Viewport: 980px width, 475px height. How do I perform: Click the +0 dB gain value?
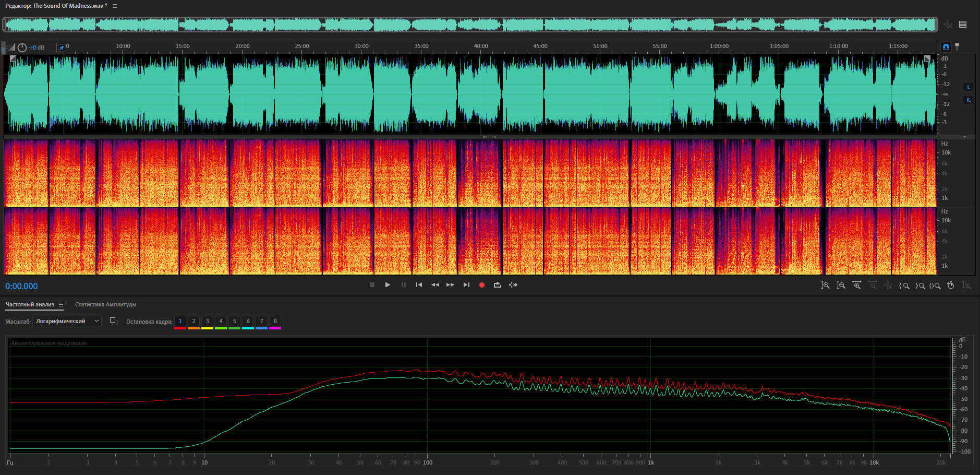point(37,47)
